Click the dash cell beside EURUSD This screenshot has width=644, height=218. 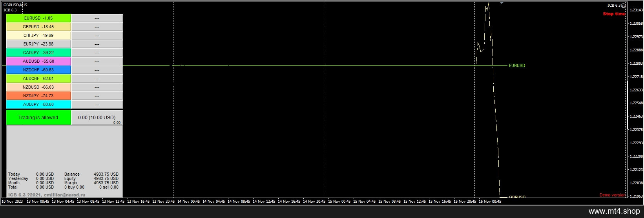click(x=97, y=18)
